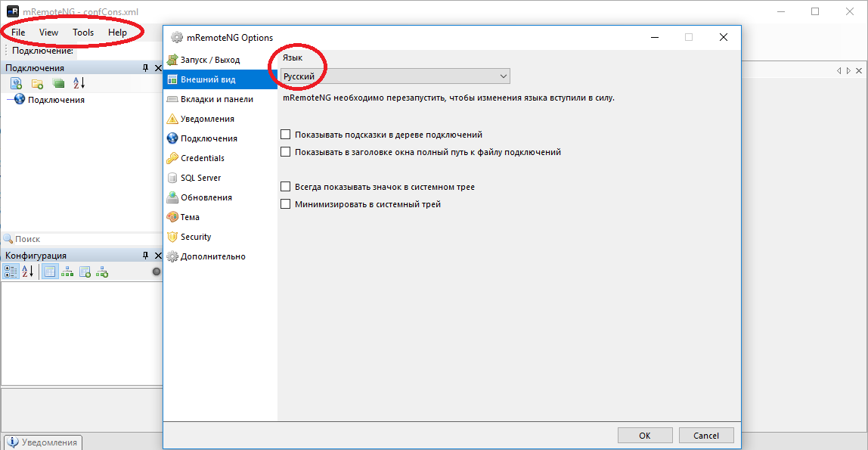The width and height of the screenshot is (868, 450).
Task: Click OK in Options dialog
Action: tap(645, 435)
